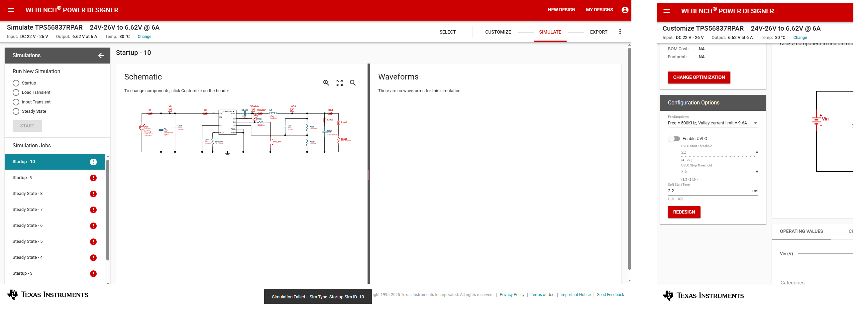Viewport: 868px width, 314px height.
Task: Go to the SELECT step
Action: pos(448,32)
